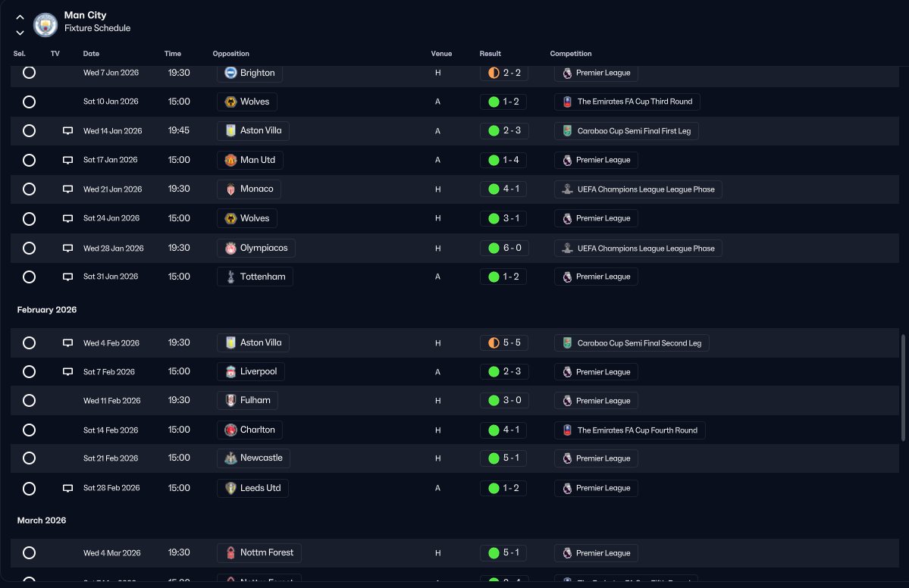Select the Nottm Forest 4 Mar radio button
909x588 pixels.
pos(29,552)
